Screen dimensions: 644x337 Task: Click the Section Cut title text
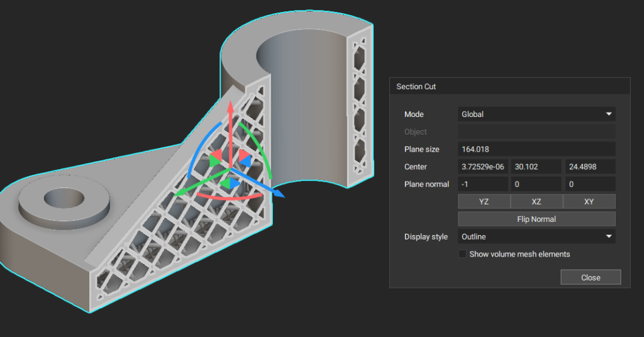tap(416, 87)
